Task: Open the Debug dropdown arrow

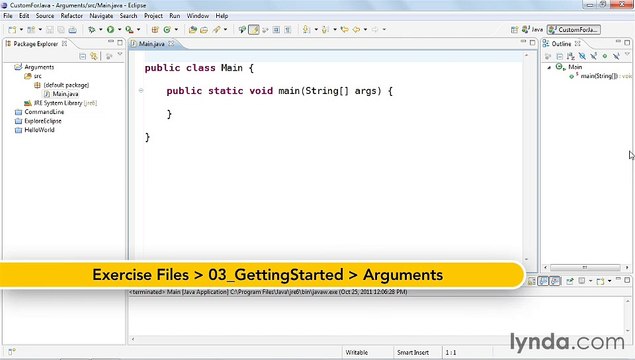Action: (x=101, y=30)
